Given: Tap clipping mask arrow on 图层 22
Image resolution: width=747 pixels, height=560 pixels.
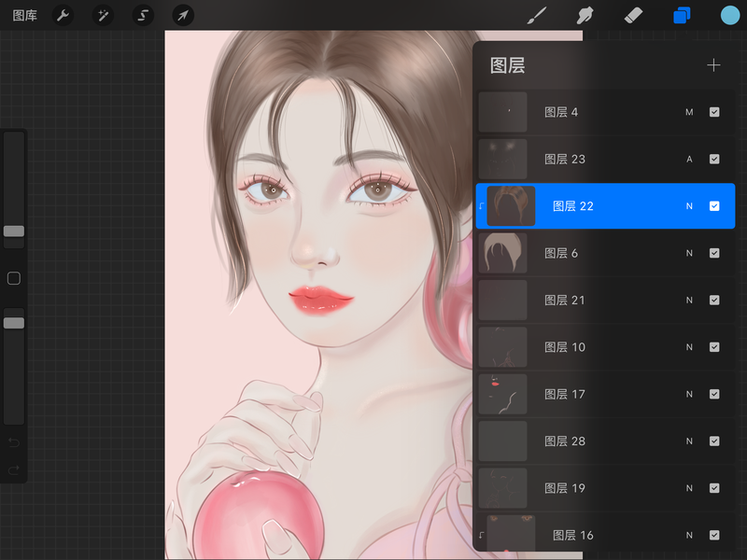Looking at the screenshot, I should pos(481,206).
